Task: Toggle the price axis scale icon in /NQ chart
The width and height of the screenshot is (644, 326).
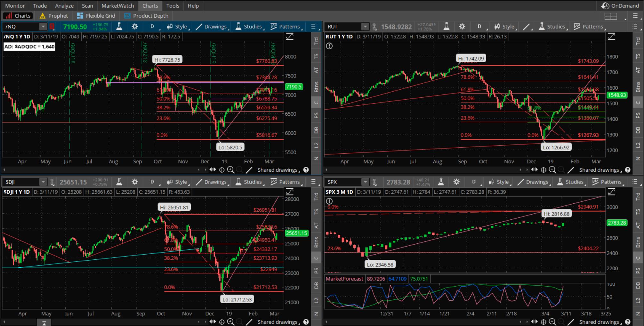Action: (289, 37)
